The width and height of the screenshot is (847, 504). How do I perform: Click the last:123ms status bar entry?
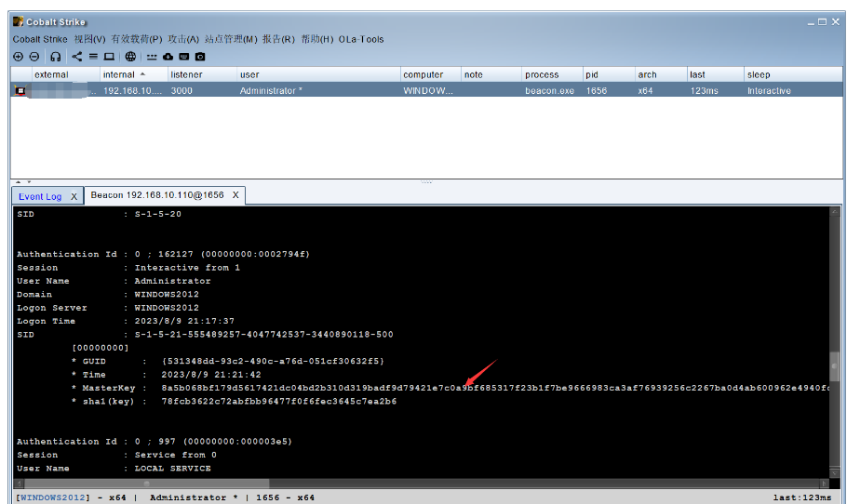pyautogui.click(x=802, y=497)
